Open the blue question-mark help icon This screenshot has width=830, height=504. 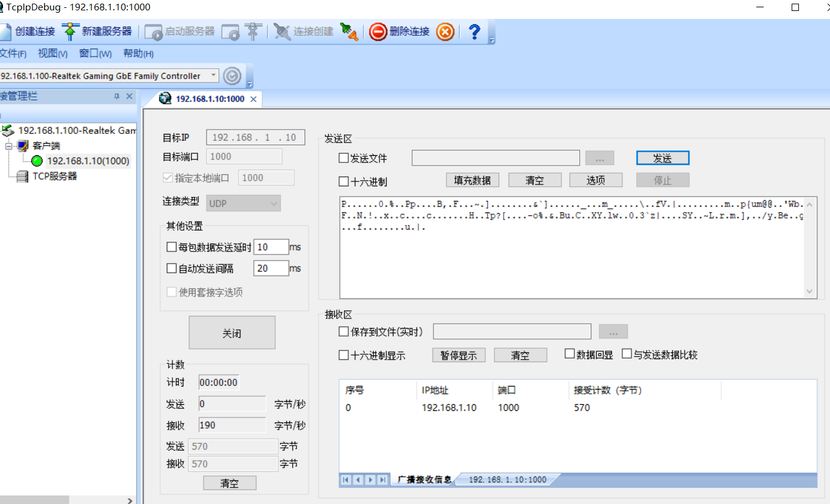[474, 32]
